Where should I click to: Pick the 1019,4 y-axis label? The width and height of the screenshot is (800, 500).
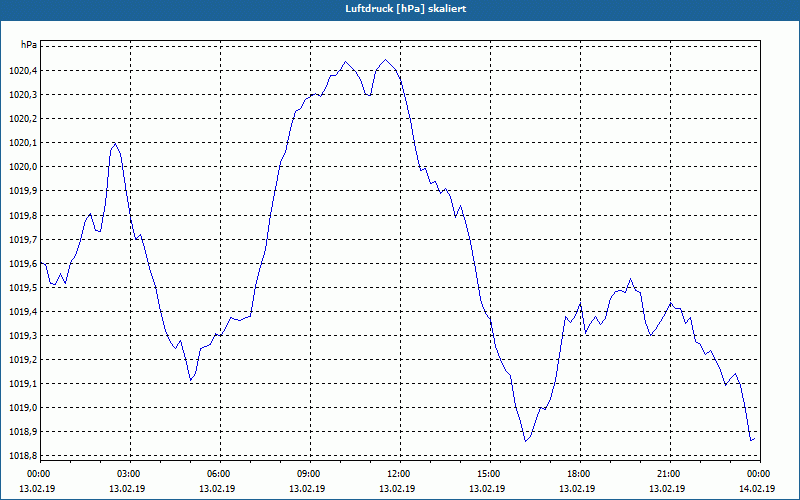[23, 311]
